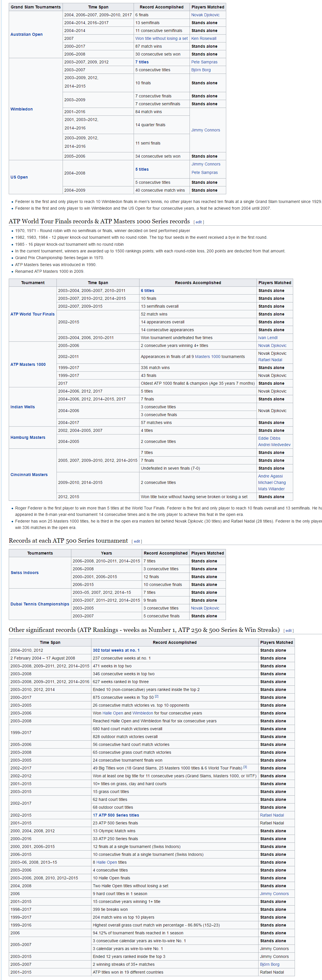Screen dimensions: 322x980
Task: Open the Hamburg Masters link
Action: [x=28, y=437]
